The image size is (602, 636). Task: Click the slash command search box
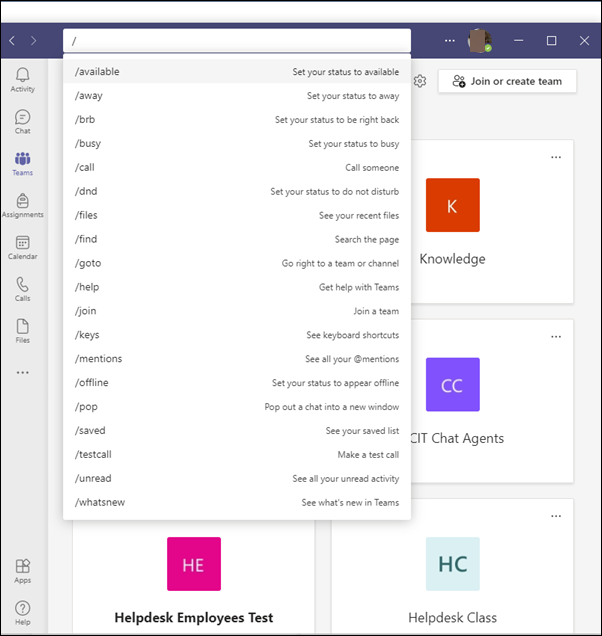(x=237, y=41)
